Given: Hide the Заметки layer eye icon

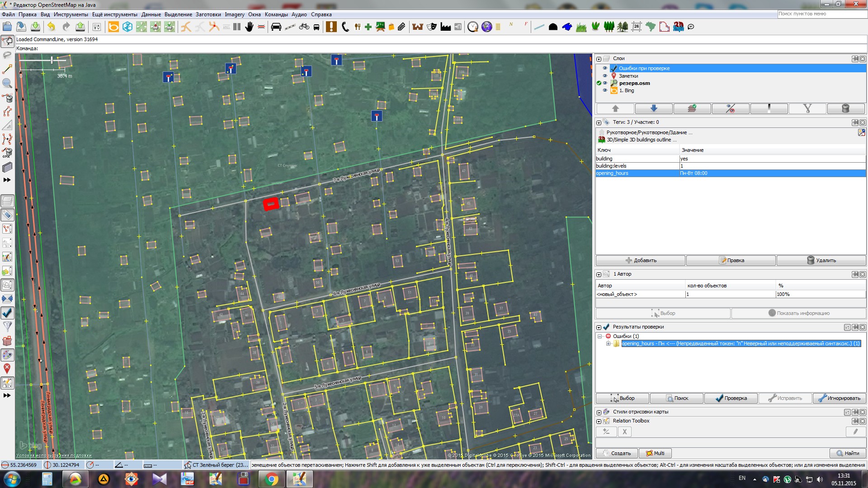Looking at the screenshot, I should click(605, 76).
